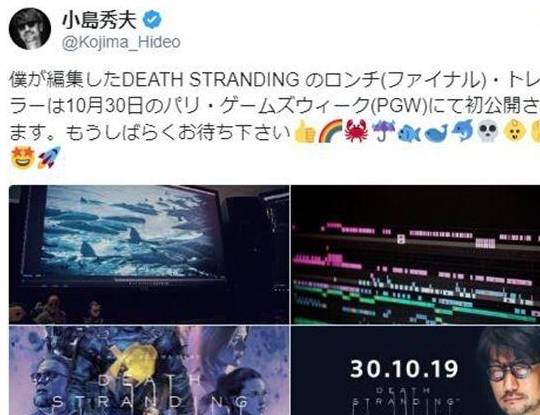Viewport: 540px width, 415px height.
Task: Open the whale monitor photo
Action: pos(149,255)
